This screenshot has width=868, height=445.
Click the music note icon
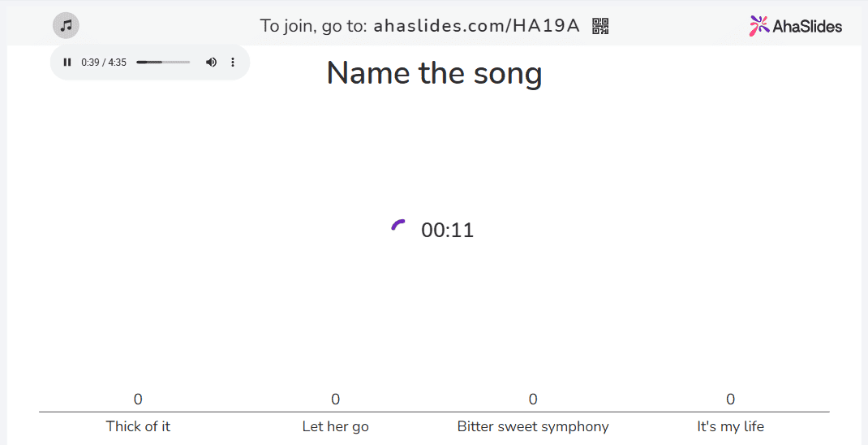click(66, 25)
